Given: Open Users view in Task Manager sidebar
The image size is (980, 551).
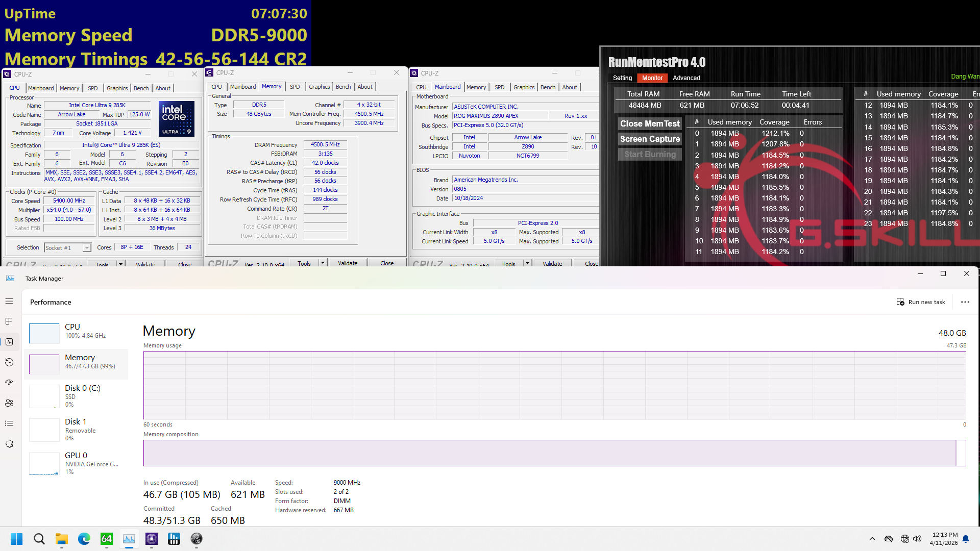Looking at the screenshot, I should point(9,403).
